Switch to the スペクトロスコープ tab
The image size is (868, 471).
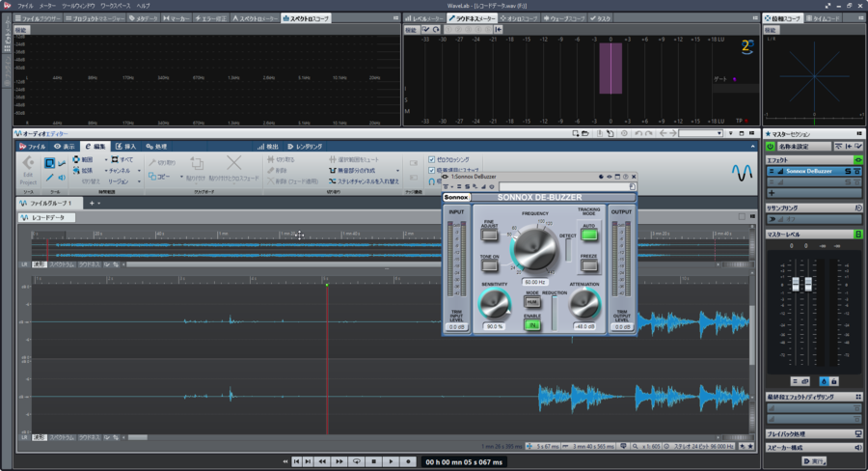point(306,18)
